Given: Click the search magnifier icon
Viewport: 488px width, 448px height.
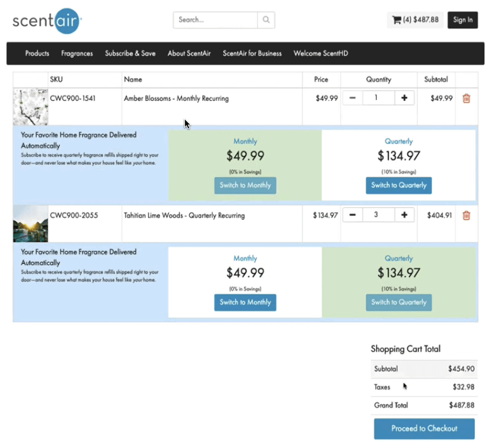Looking at the screenshot, I should [x=266, y=20].
